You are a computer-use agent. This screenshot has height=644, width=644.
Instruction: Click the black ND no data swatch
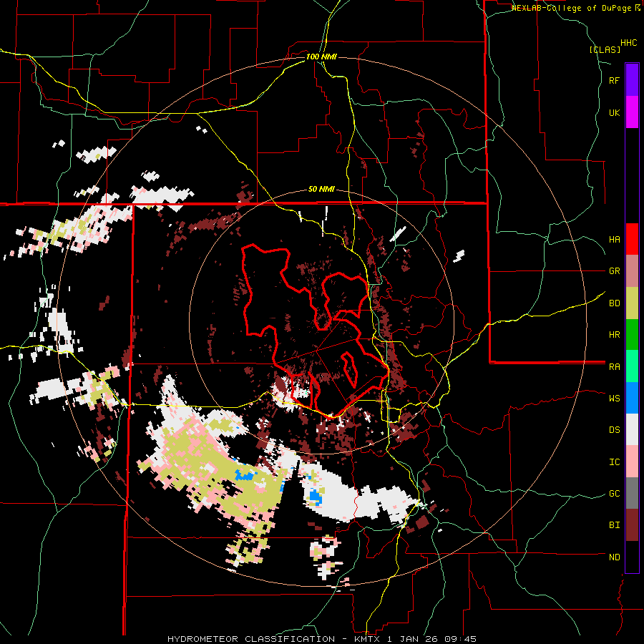632,557
